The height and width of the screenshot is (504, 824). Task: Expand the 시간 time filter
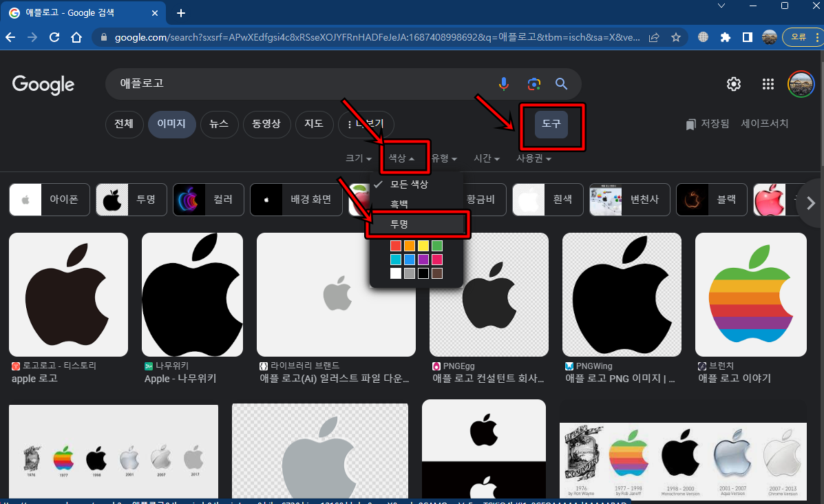point(487,158)
